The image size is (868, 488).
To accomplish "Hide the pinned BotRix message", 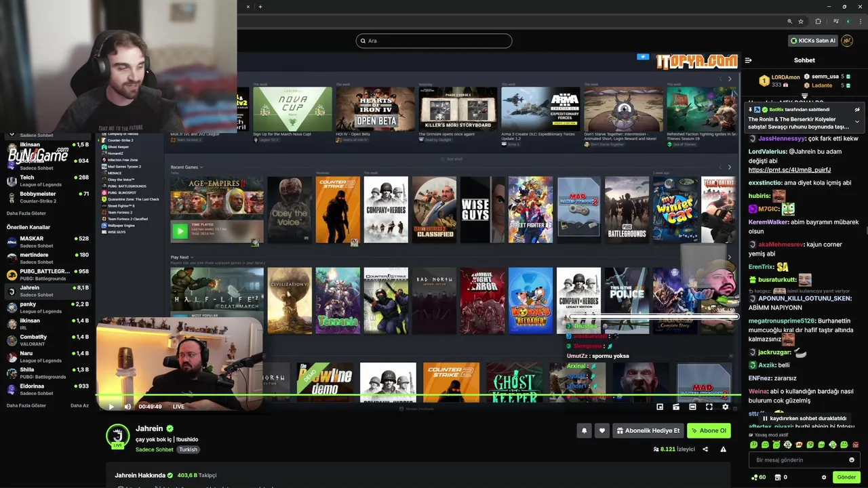I will point(857,110).
